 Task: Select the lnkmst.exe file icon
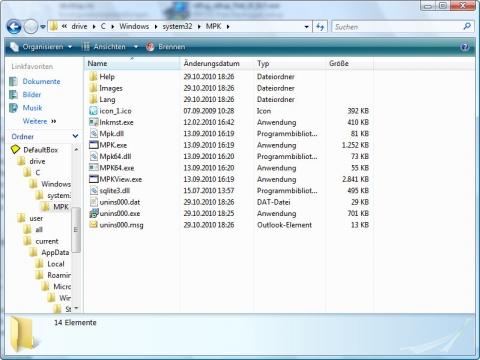[x=93, y=122]
